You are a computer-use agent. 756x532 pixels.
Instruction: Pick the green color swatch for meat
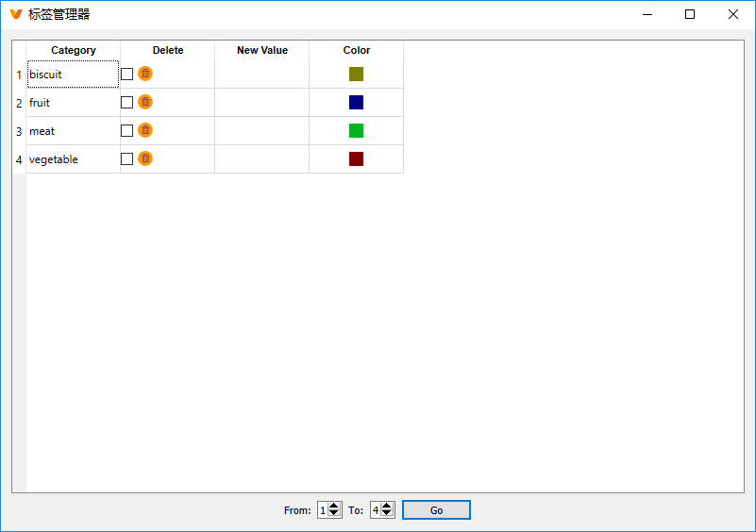[x=356, y=131]
